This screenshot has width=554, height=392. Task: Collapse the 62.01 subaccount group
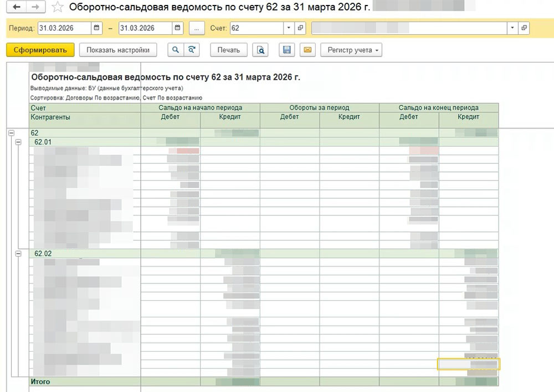(x=18, y=142)
